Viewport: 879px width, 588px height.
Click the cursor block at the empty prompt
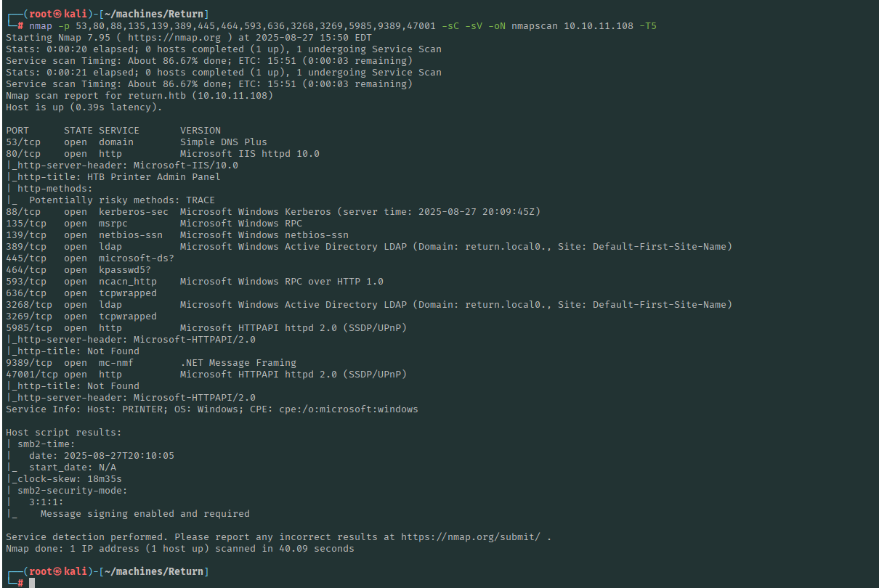click(x=32, y=584)
